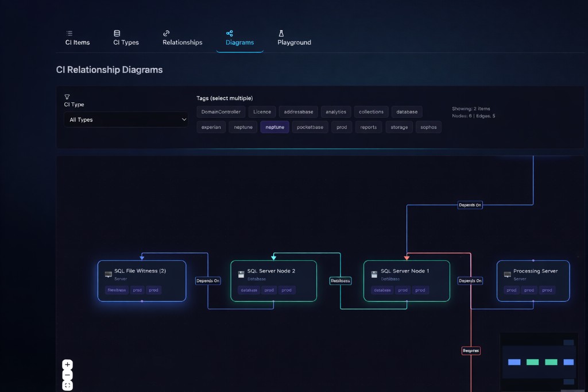Click the 'CI Relationship Diagrams' heading
The width and height of the screenshot is (588, 392).
tap(109, 70)
